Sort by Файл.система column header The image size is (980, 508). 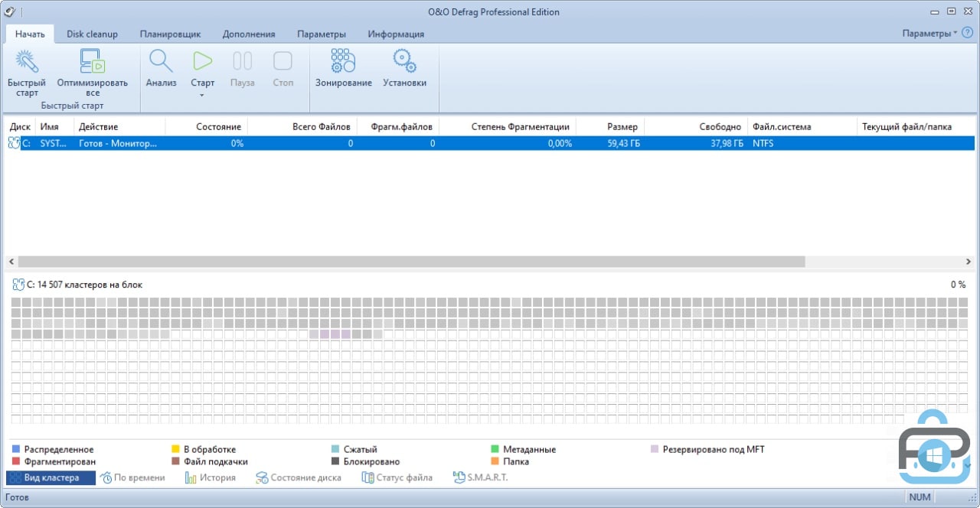(x=802, y=126)
